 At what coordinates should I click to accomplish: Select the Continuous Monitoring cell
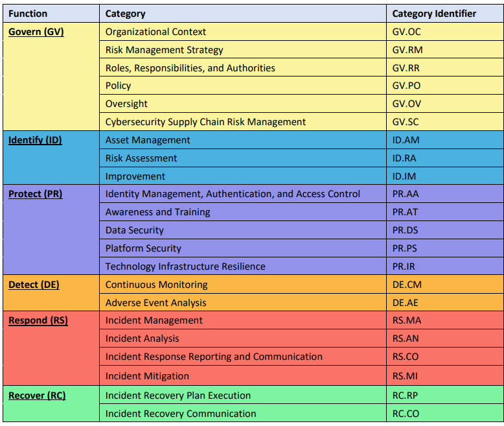[x=156, y=285]
